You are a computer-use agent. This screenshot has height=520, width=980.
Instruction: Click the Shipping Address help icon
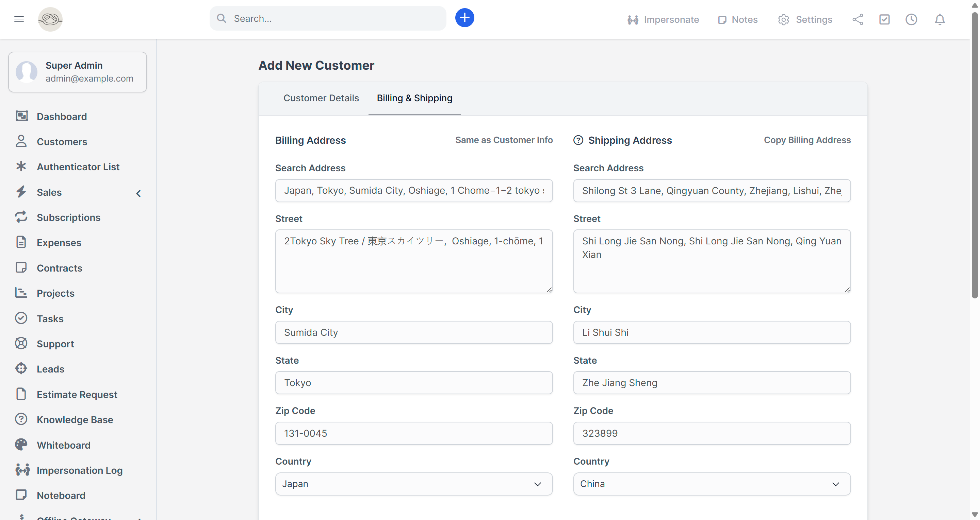[578, 140]
